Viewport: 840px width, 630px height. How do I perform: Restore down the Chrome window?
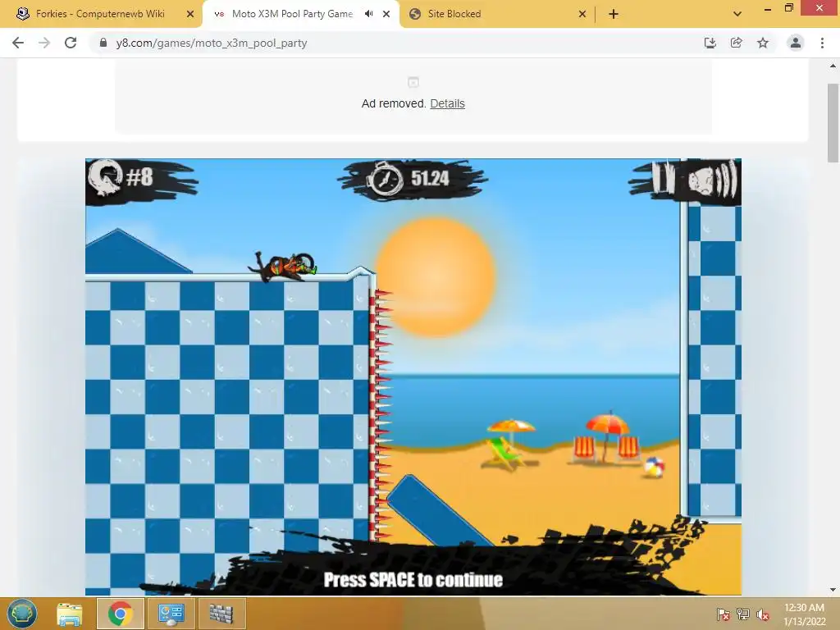(x=788, y=8)
